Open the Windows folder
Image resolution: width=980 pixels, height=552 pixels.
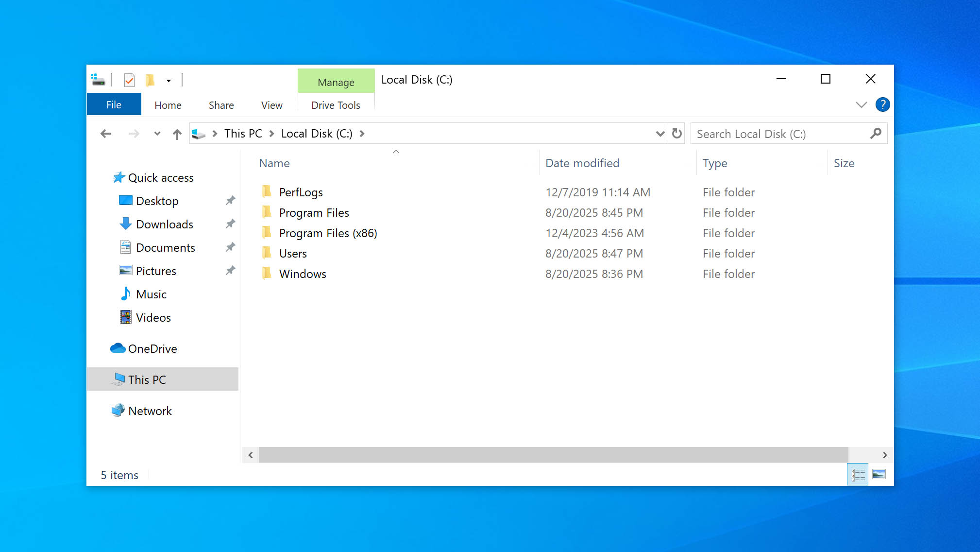point(302,274)
